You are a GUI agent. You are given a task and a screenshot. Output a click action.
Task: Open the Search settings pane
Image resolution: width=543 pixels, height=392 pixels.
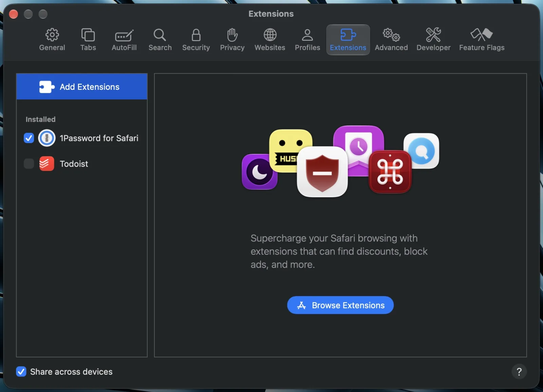point(160,40)
